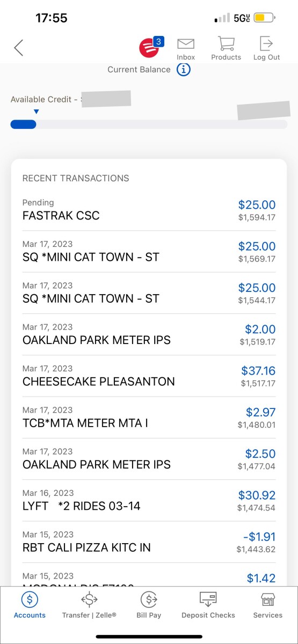Tap the RECENT TRANSACTIONS heading
The width and height of the screenshot is (298, 644).
coord(76,178)
